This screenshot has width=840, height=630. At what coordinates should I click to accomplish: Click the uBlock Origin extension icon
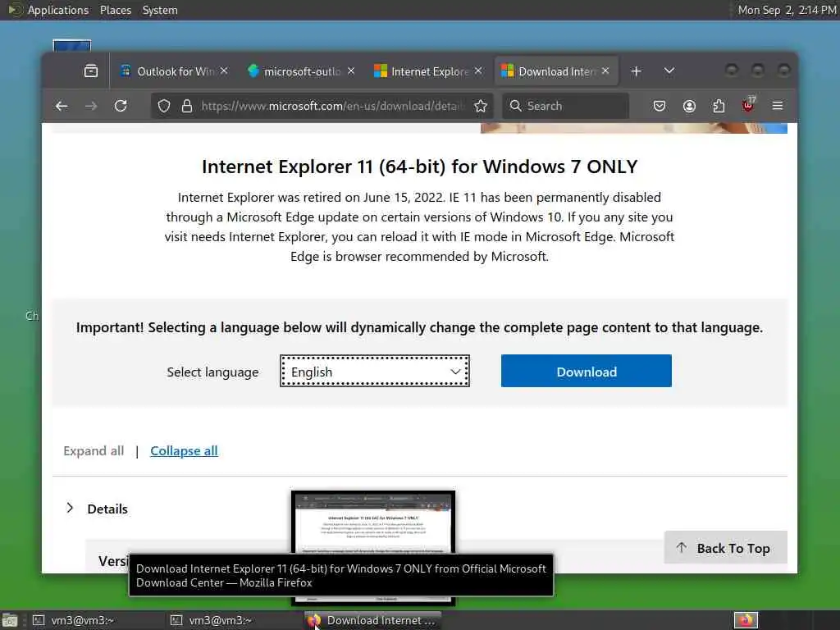click(x=748, y=105)
